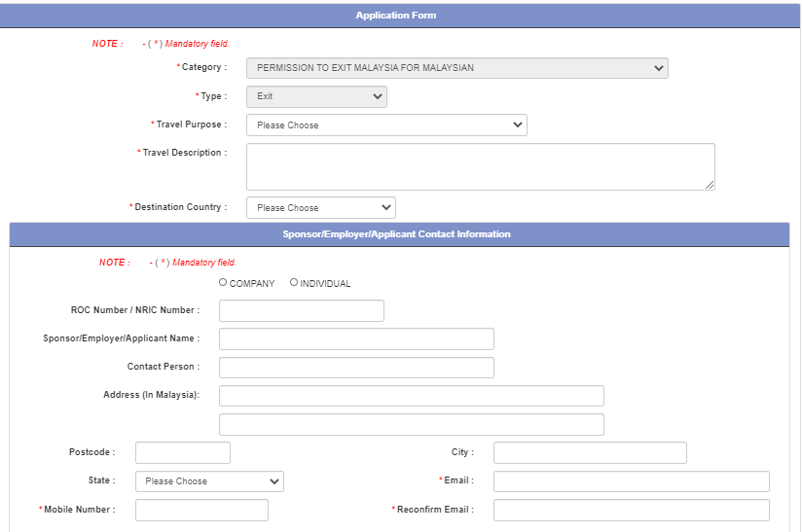Click the first Address (In Malaysia) line

pos(411,395)
